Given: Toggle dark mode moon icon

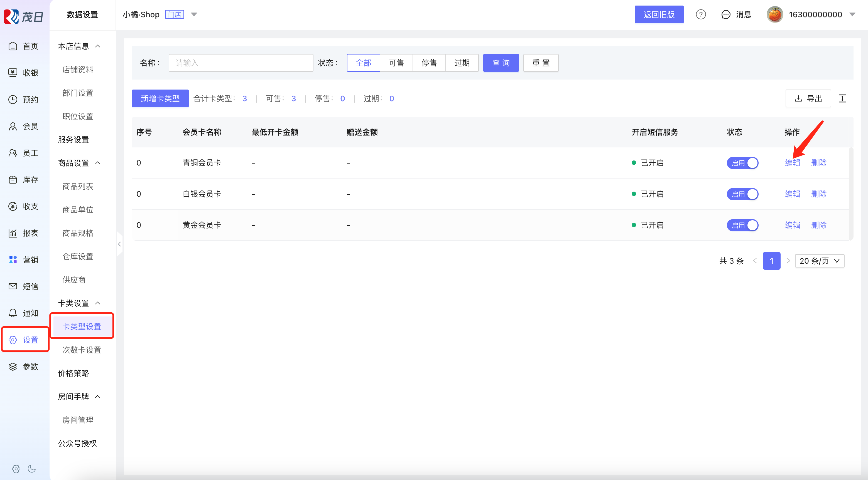Looking at the screenshot, I should (x=32, y=469).
